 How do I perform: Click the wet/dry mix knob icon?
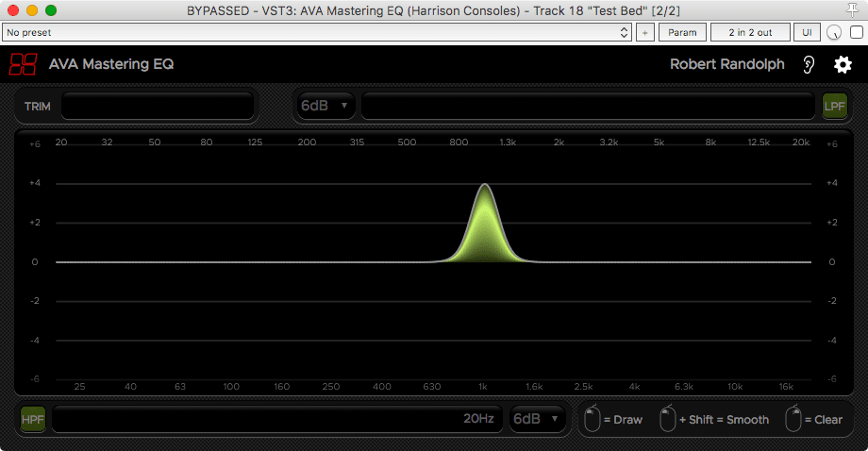(x=834, y=32)
